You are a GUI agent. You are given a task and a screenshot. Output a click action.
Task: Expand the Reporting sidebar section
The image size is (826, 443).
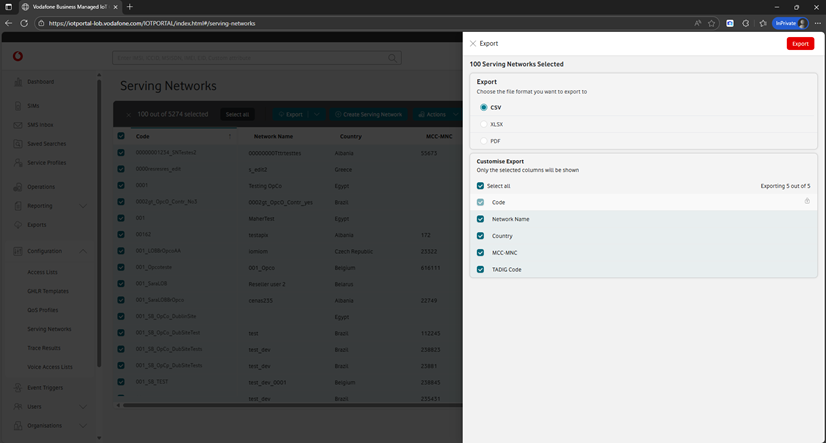click(x=83, y=206)
